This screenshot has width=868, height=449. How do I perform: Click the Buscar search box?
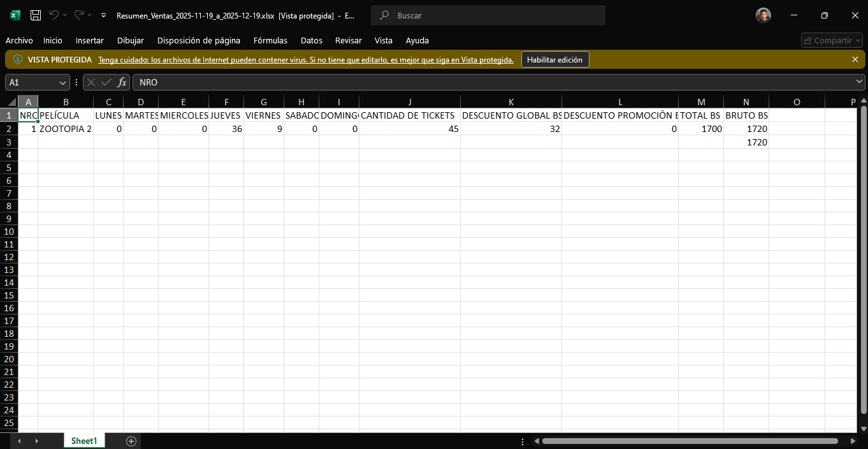coord(488,15)
